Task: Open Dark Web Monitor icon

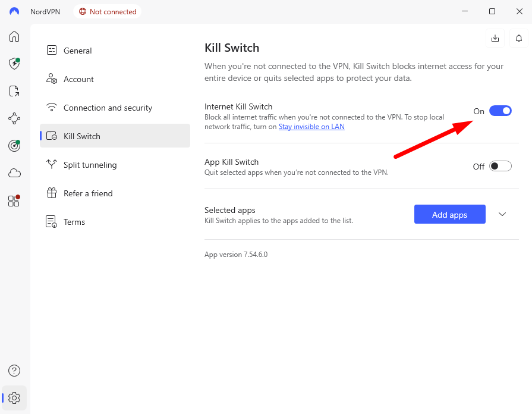Action: pyautogui.click(x=14, y=146)
